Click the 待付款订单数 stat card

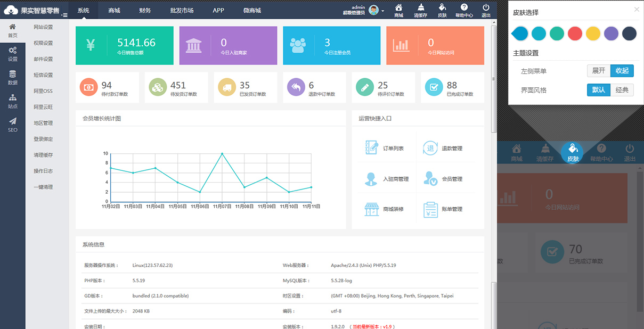(107, 88)
